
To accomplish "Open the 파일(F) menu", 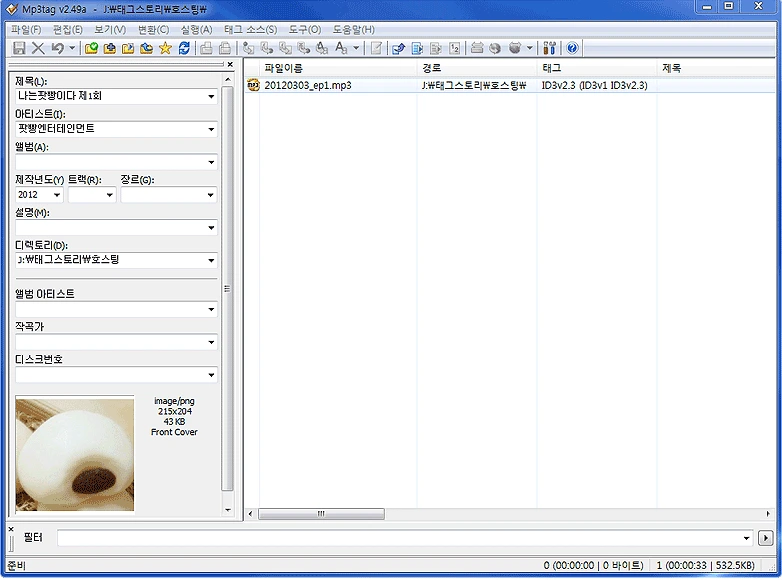I will (x=26, y=29).
